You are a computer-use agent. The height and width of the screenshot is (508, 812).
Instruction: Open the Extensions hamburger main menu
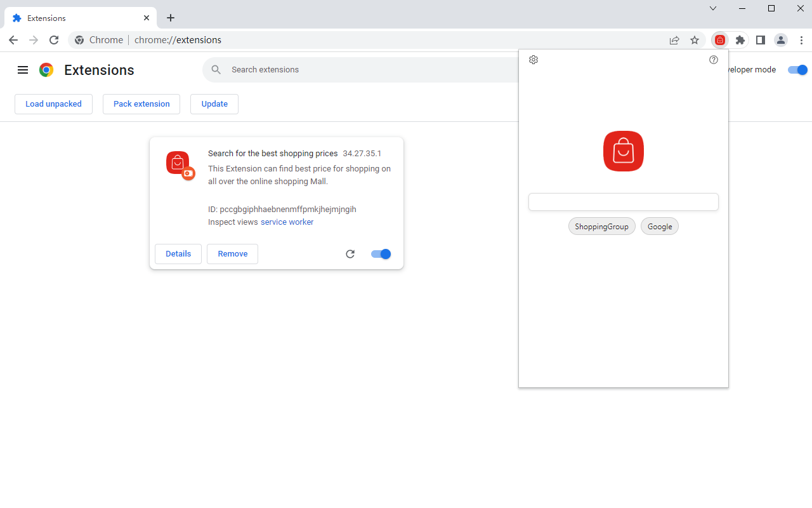[x=23, y=70]
